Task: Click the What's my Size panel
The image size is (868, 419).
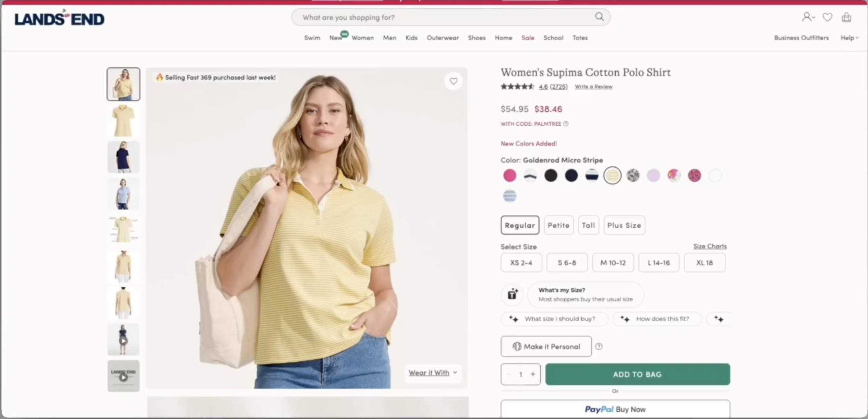Action: click(x=585, y=295)
